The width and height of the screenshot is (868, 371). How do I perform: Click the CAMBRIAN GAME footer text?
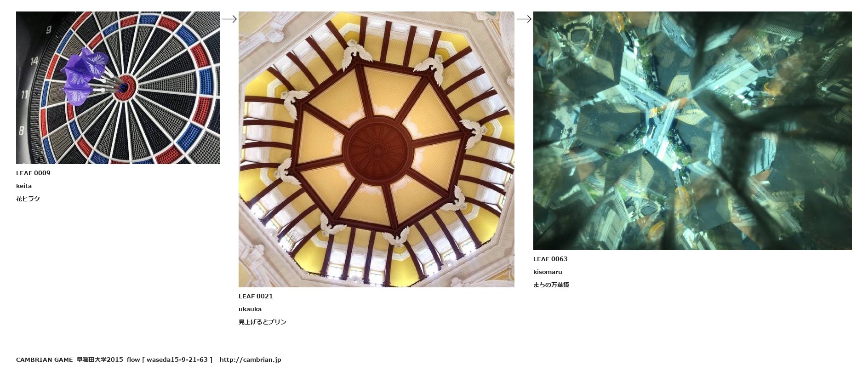pos(45,360)
